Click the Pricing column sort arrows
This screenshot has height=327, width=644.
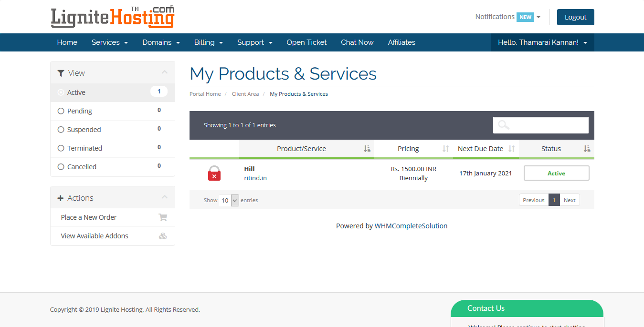[446, 149]
